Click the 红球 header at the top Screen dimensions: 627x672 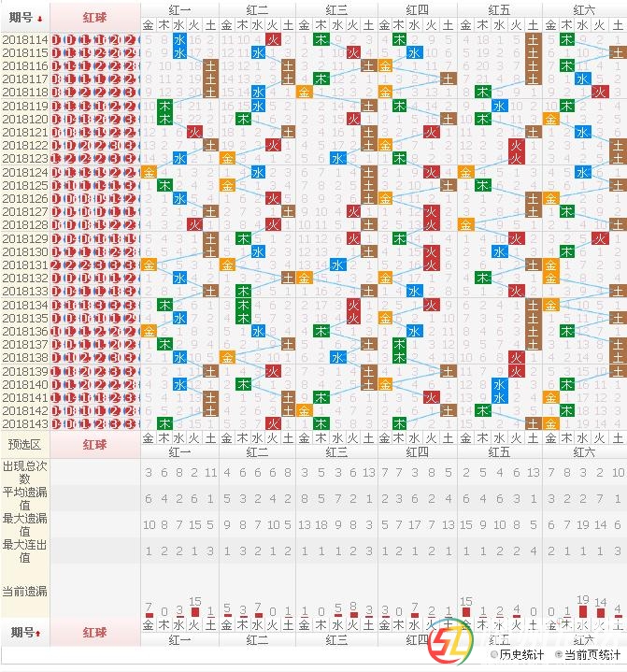(95, 17)
